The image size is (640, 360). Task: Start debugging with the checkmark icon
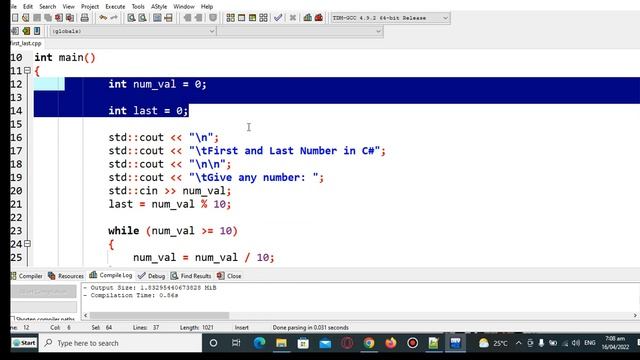[x=278, y=18]
